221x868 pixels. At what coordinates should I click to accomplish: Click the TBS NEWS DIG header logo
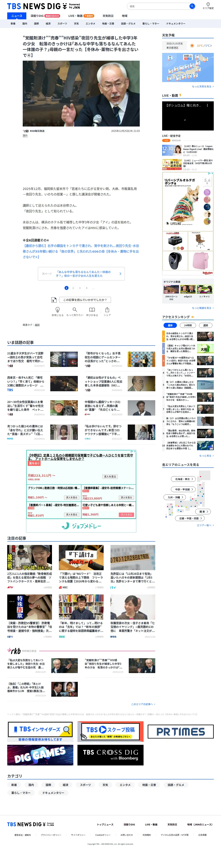(43, 6)
